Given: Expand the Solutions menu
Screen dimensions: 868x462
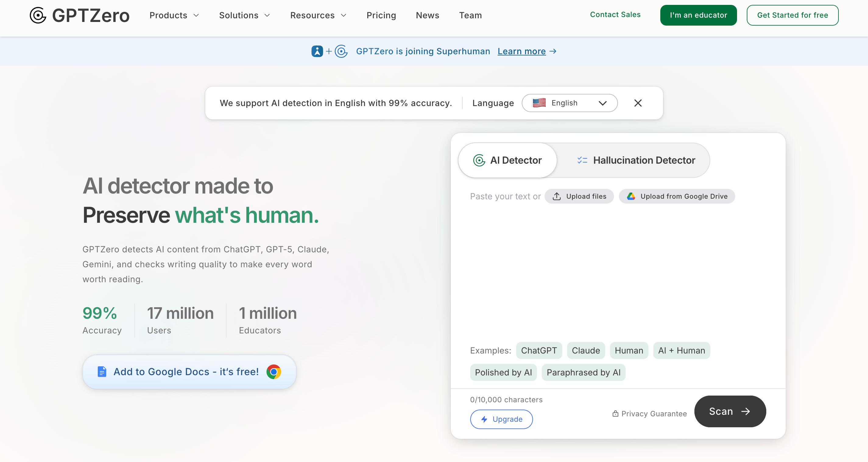Looking at the screenshot, I should point(245,15).
